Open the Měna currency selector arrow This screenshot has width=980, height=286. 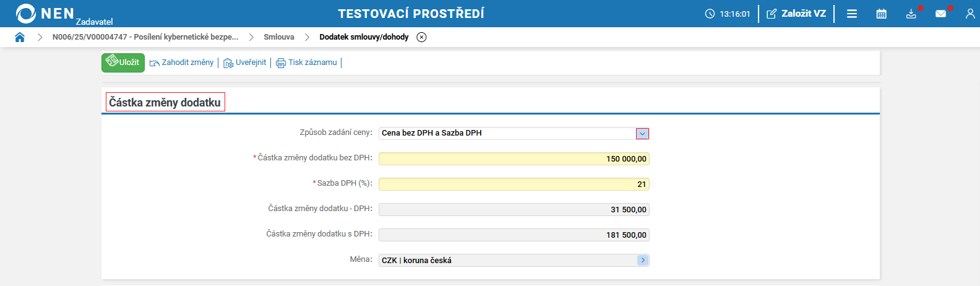click(x=643, y=261)
